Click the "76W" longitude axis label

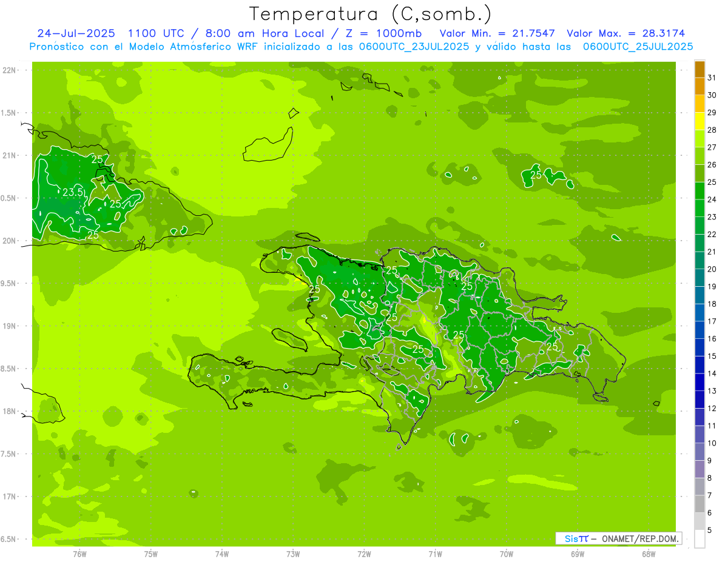[79, 554]
